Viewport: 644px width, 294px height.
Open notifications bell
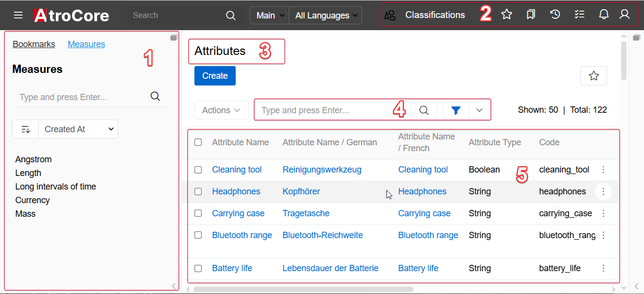pos(604,15)
